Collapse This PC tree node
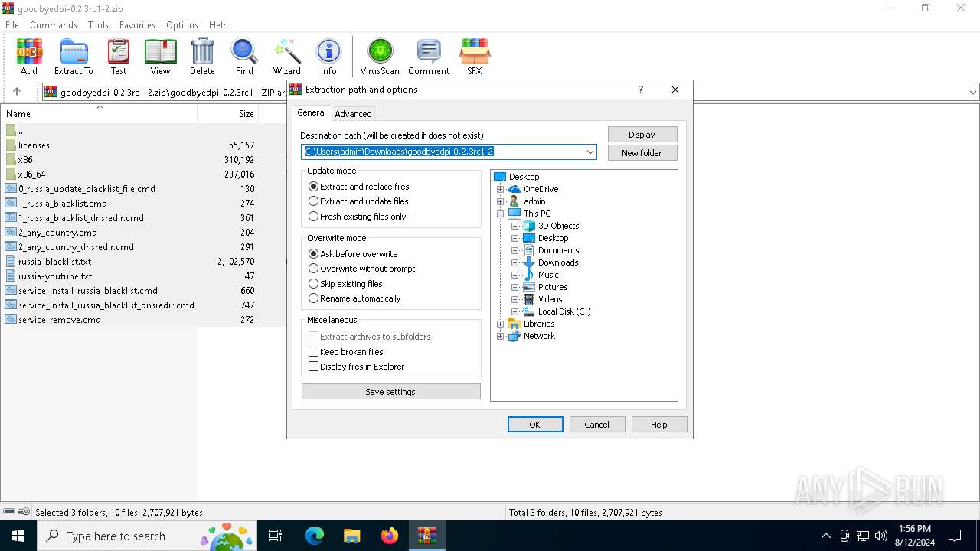The image size is (980, 551). coord(500,214)
